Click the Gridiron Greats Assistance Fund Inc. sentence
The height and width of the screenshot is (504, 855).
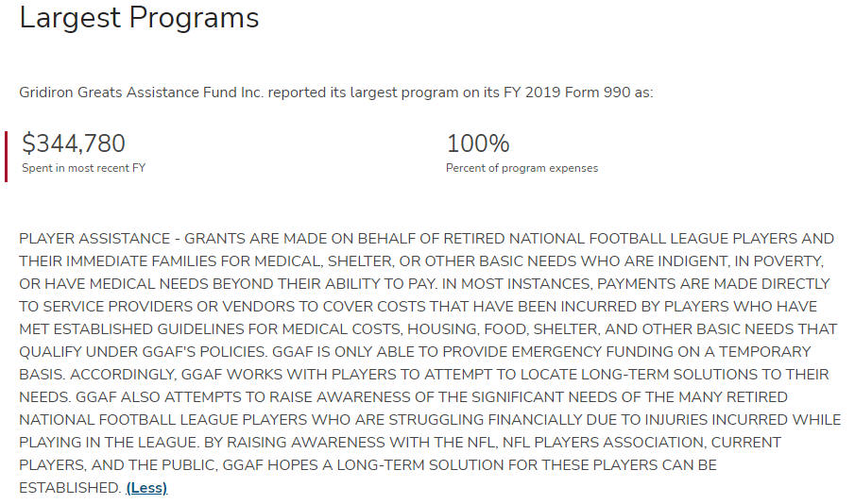[336, 92]
